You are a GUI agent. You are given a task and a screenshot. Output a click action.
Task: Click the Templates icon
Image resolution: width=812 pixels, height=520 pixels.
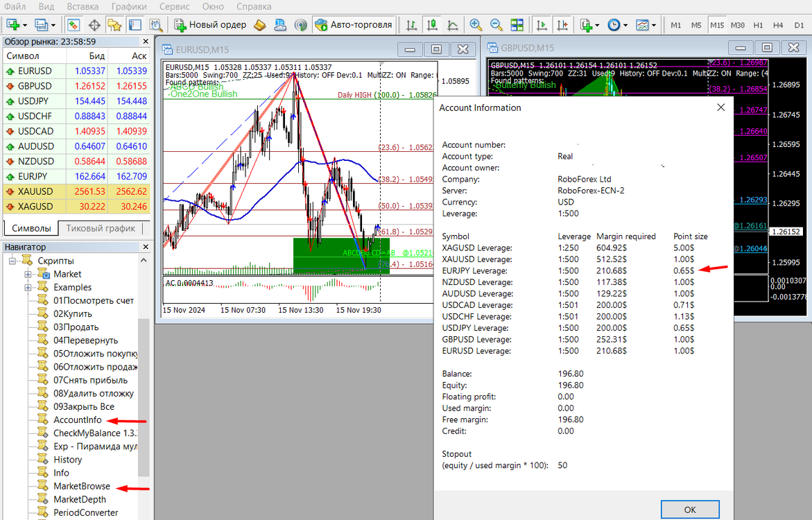point(642,24)
